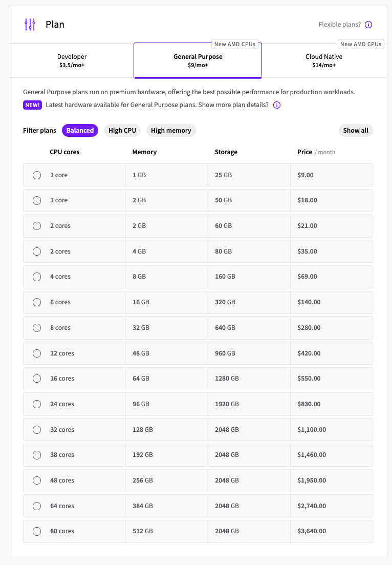Click the purple NEW! badge
The height and width of the screenshot is (565, 392).
point(32,105)
